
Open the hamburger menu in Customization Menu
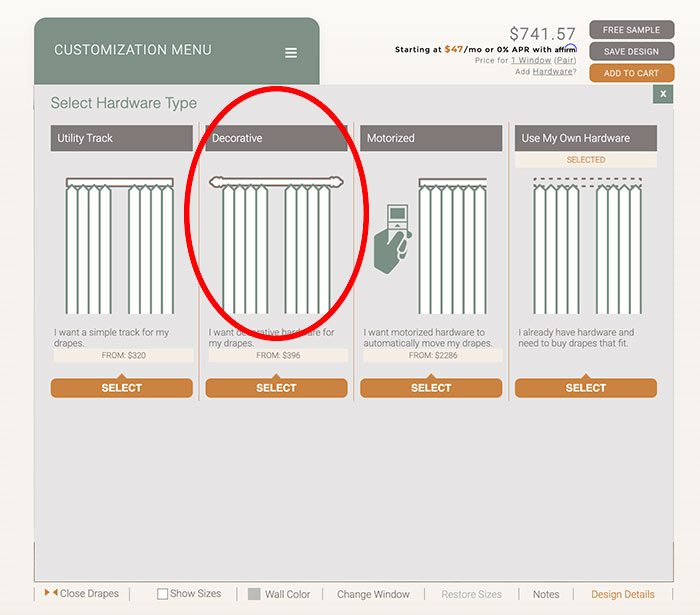pyautogui.click(x=291, y=53)
